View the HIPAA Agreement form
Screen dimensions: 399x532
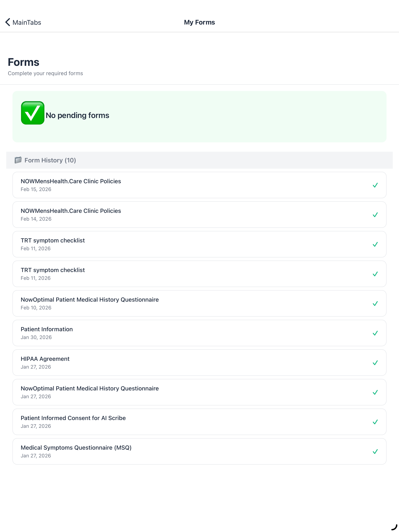pyautogui.click(x=199, y=362)
